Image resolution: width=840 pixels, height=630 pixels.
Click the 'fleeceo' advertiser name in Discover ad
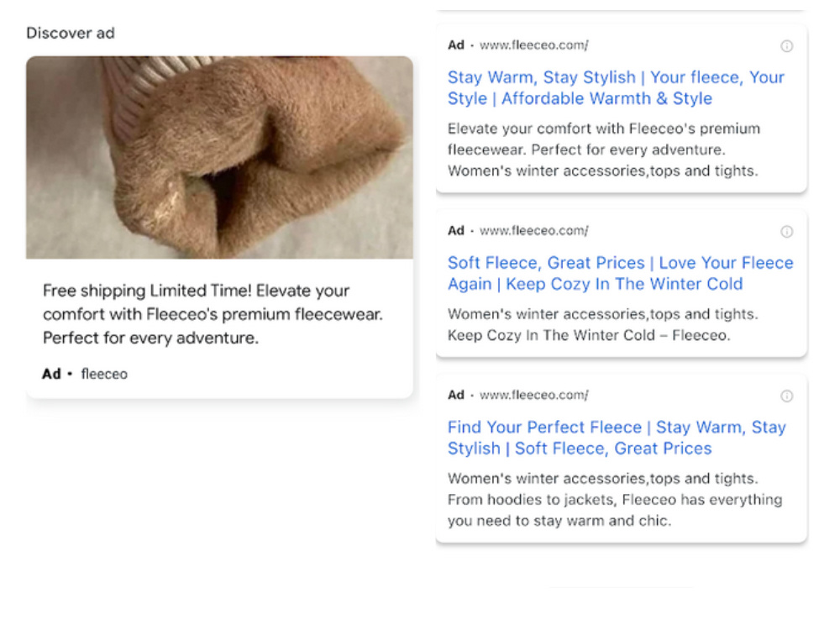[x=104, y=374]
